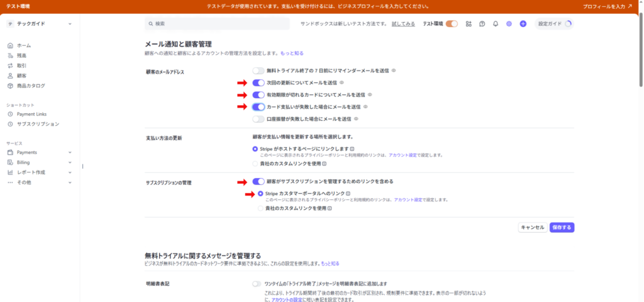Enable 口座振替が失敗した場合 email toggle

point(258,119)
